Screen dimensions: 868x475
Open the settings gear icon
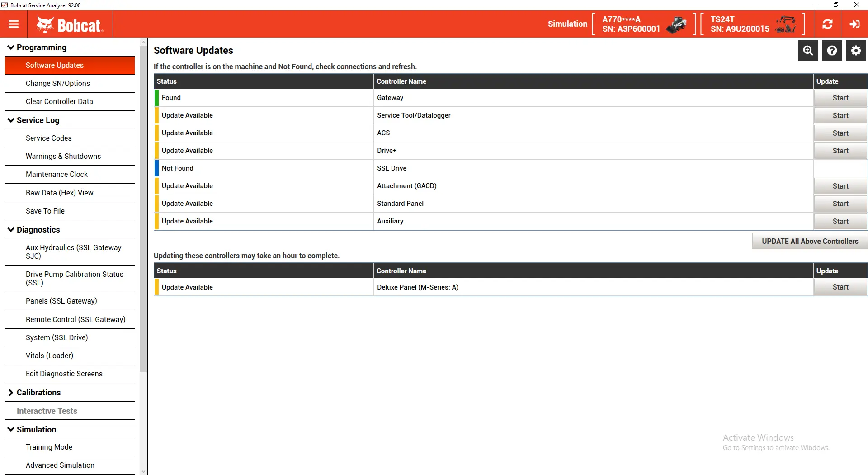coord(856,50)
